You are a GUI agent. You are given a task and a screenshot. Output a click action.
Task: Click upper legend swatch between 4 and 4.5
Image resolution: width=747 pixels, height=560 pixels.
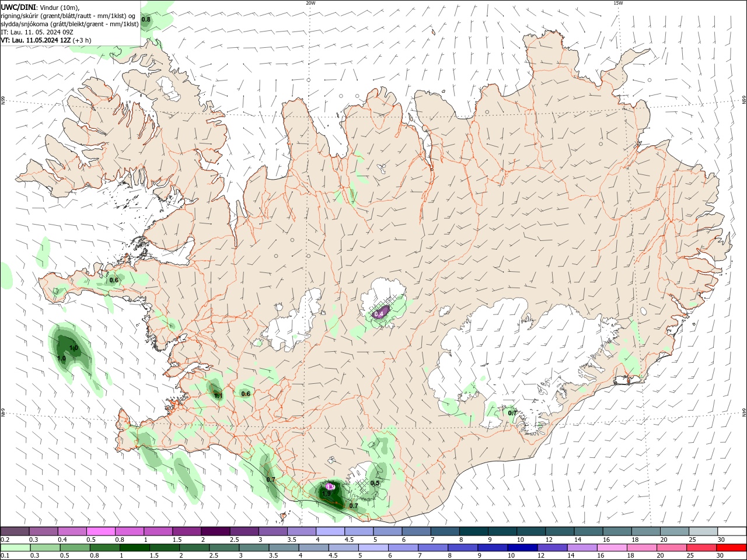coord(330,531)
